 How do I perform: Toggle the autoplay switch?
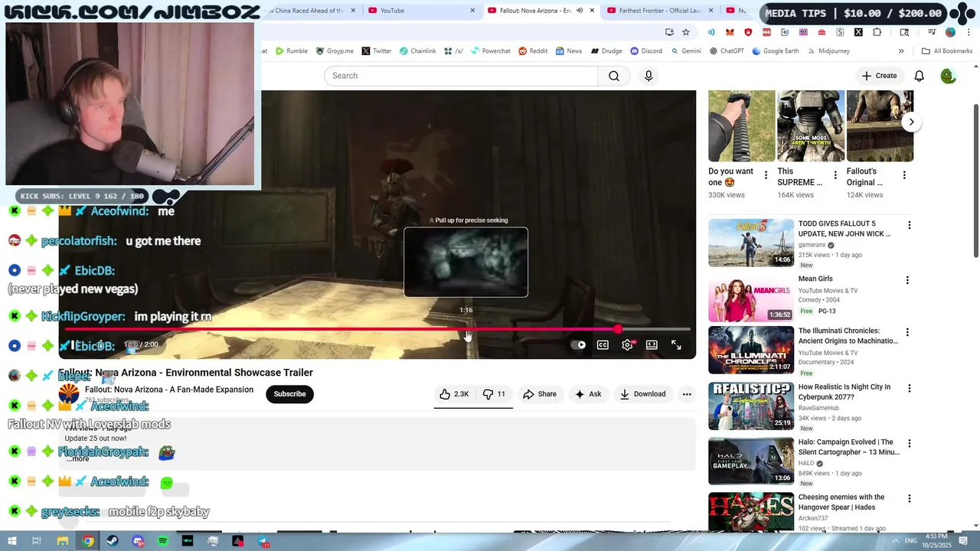pyautogui.click(x=579, y=345)
